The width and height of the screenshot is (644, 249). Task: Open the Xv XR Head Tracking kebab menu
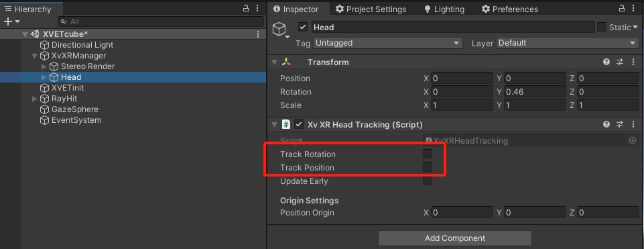click(x=633, y=124)
